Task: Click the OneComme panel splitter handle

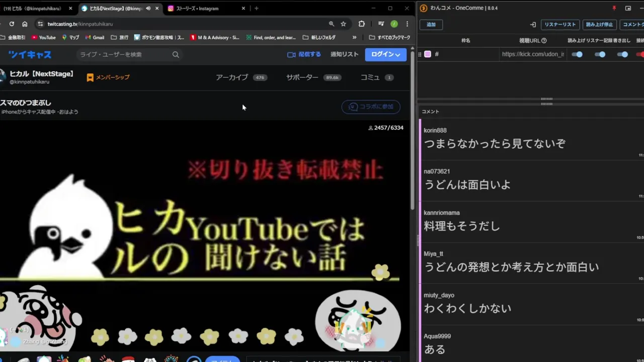Action: 546,101
